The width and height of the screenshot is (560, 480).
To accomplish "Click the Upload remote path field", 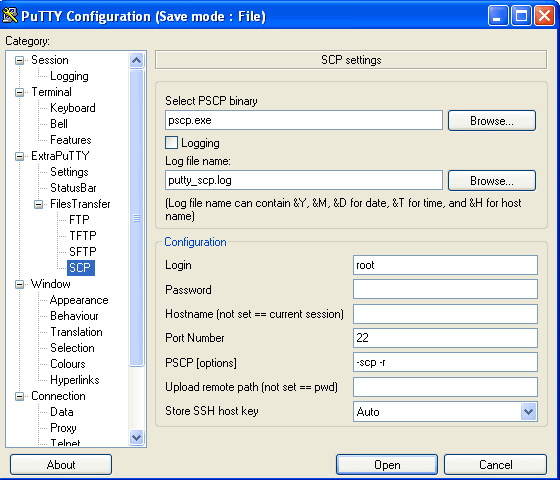I will point(445,387).
